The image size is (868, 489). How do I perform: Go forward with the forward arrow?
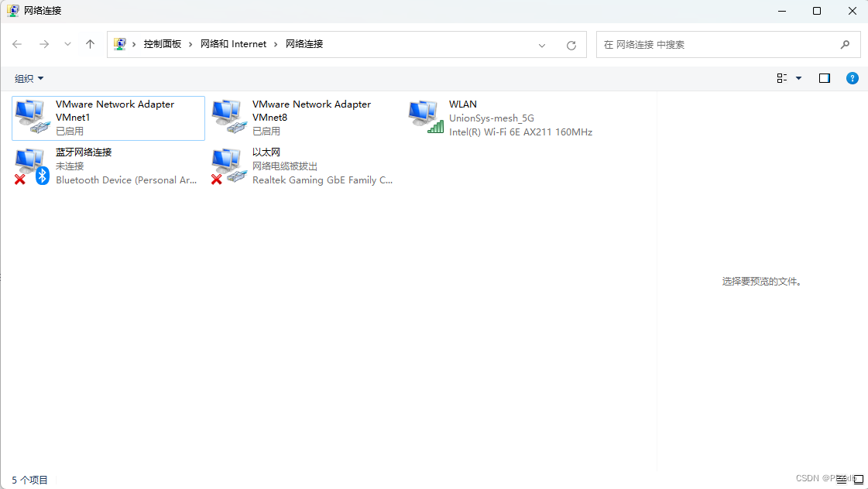tap(43, 44)
